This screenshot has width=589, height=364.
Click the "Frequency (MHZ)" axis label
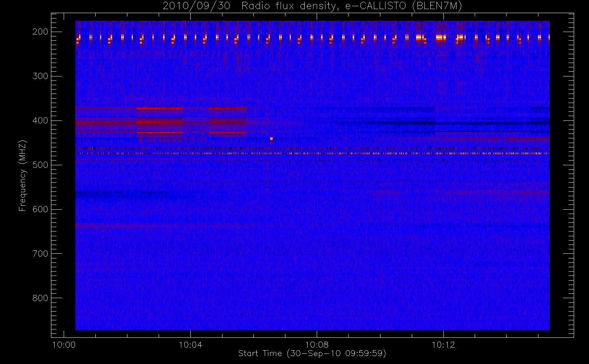23,175
